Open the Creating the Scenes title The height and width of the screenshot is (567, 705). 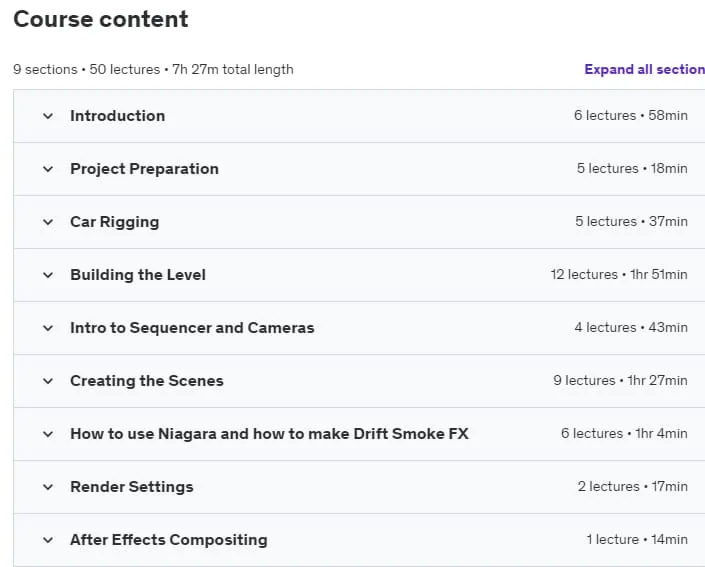pos(147,381)
